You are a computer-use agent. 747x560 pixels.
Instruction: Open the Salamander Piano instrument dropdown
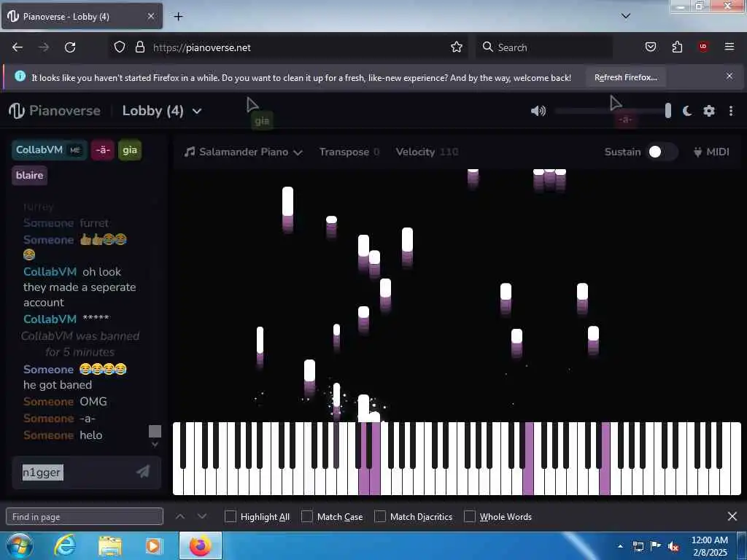click(x=244, y=152)
